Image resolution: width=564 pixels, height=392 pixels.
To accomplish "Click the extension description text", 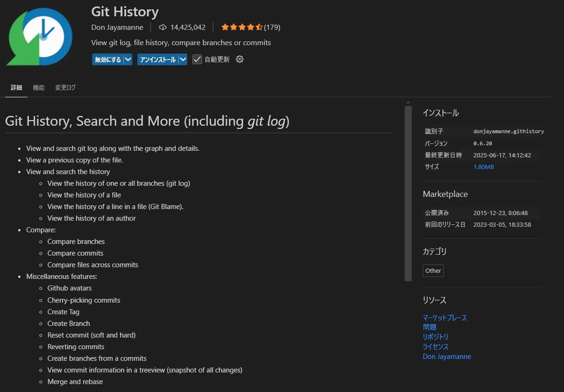I will click(181, 42).
